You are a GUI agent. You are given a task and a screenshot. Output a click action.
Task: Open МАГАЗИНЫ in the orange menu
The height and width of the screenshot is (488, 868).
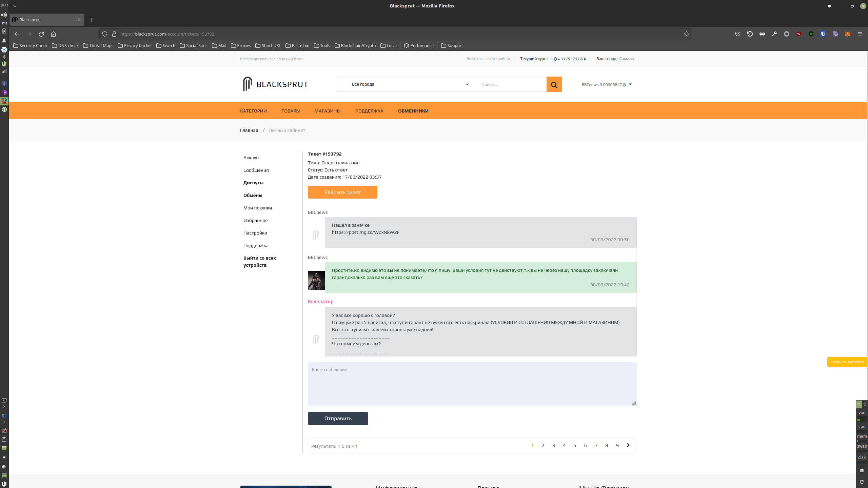(x=327, y=111)
